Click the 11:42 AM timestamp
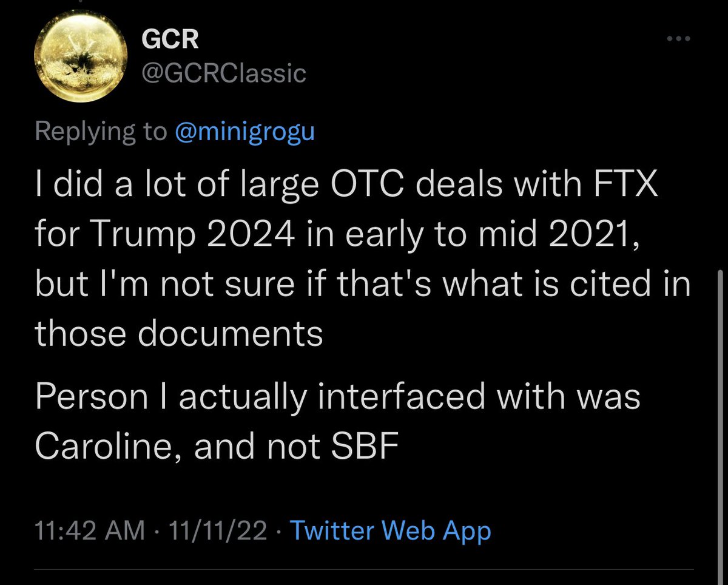Screen dimensions: 728x585 click(x=90, y=531)
